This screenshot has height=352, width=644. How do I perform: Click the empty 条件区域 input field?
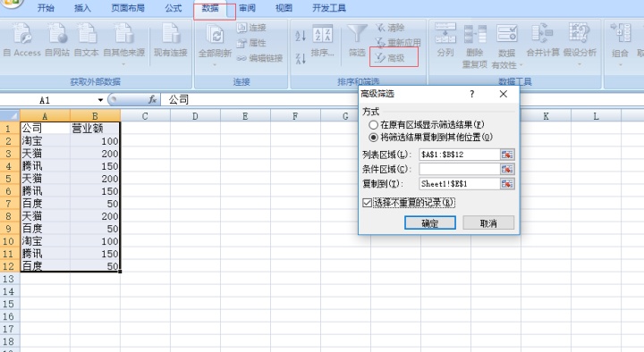pyautogui.click(x=459, y=169)
